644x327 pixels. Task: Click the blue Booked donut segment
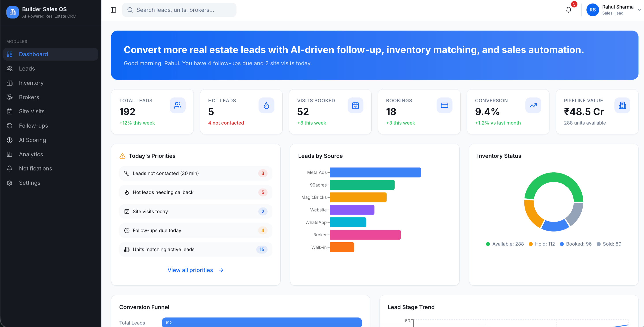(555, 226)
